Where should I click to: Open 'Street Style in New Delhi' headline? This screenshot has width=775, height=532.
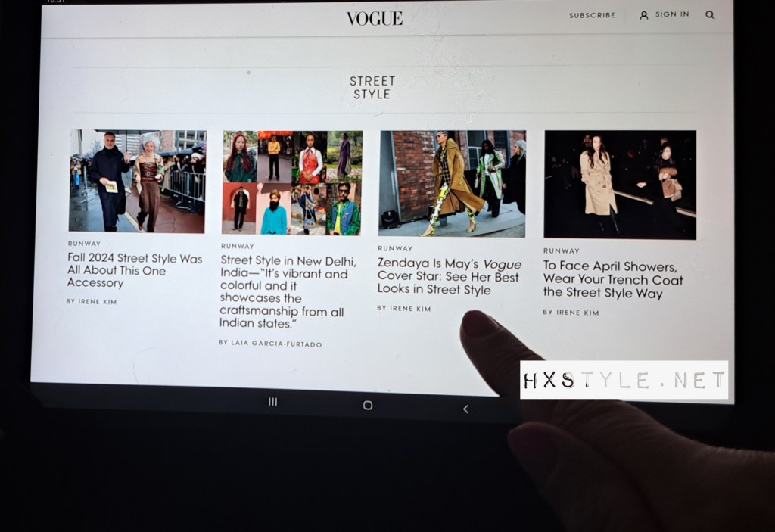(x=283, y=291)
